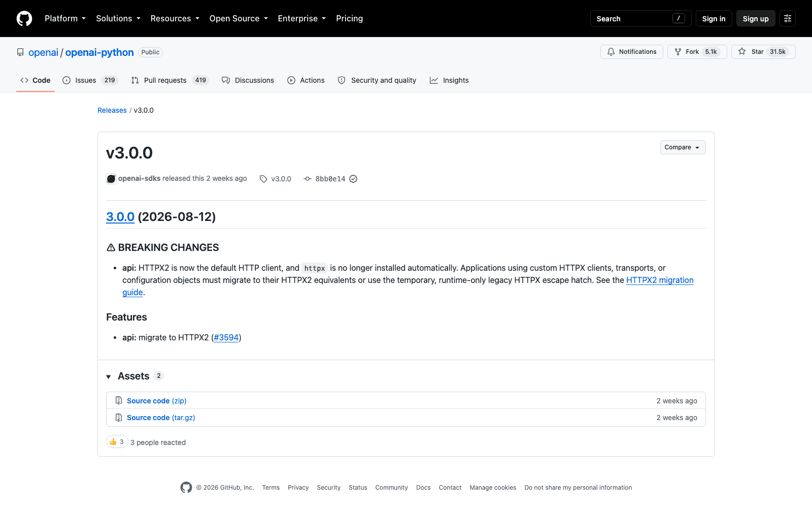Focus the Search field in header
This screenshot has width=812, height=508.
coord(640,18)
